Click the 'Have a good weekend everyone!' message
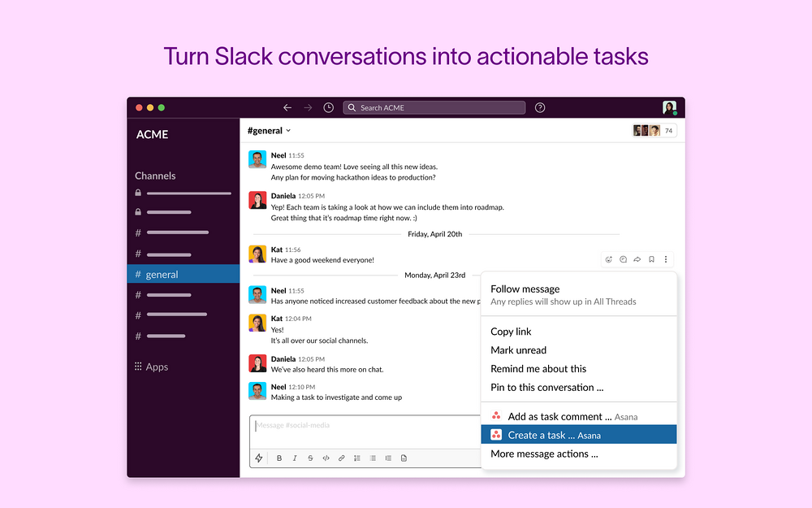 (x=322, y=260)
